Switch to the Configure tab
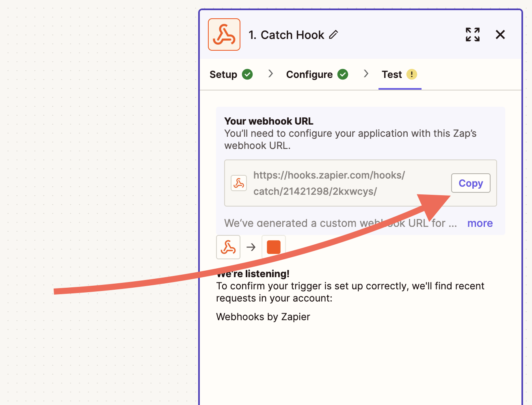 click(x=309, y=75)
